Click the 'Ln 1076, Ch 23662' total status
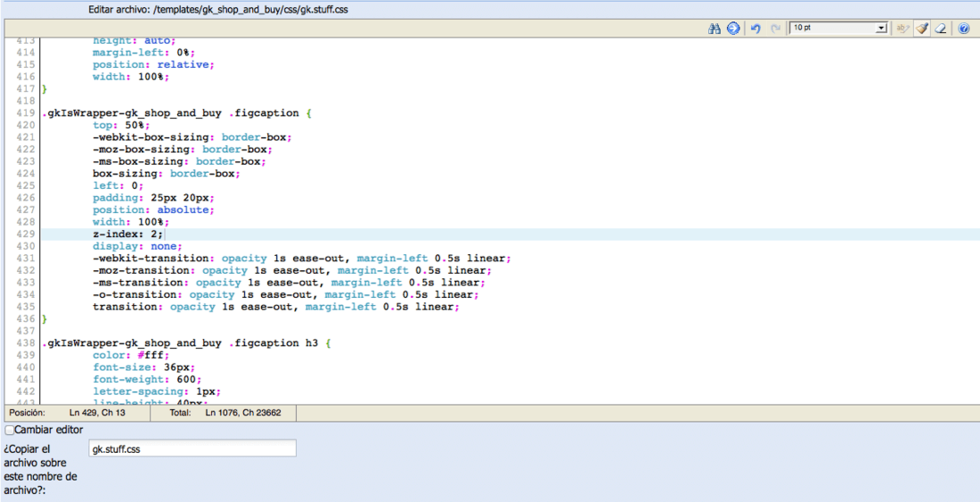This screenshot has width=980, height=502. 243,413
